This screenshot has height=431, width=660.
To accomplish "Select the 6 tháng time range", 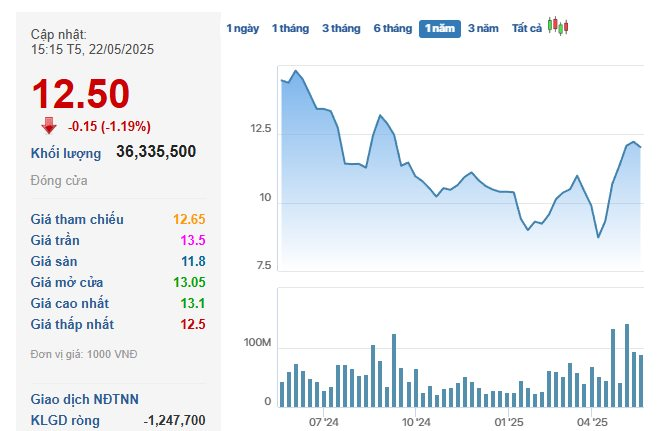I will [392, 29].
